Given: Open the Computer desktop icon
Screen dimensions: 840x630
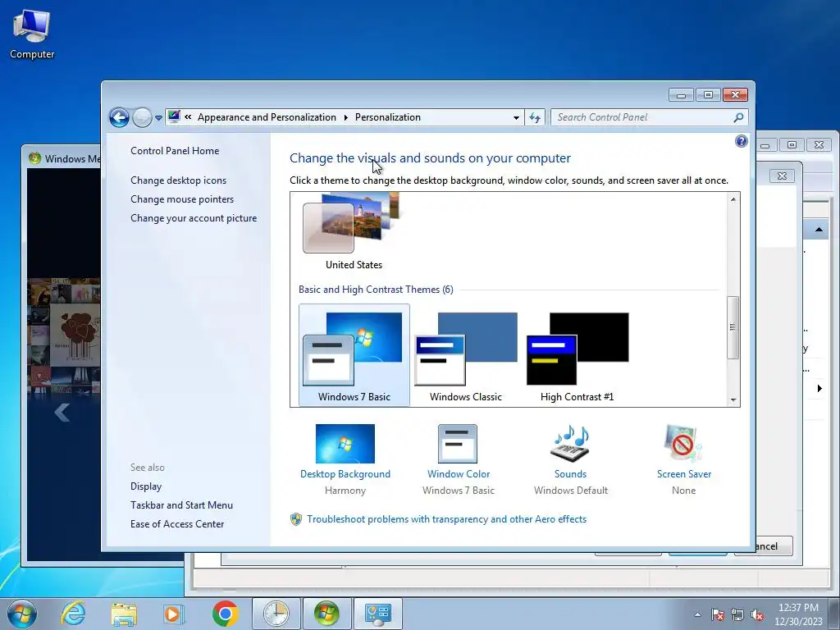Looking at the screenshot, I should [32, 33].
